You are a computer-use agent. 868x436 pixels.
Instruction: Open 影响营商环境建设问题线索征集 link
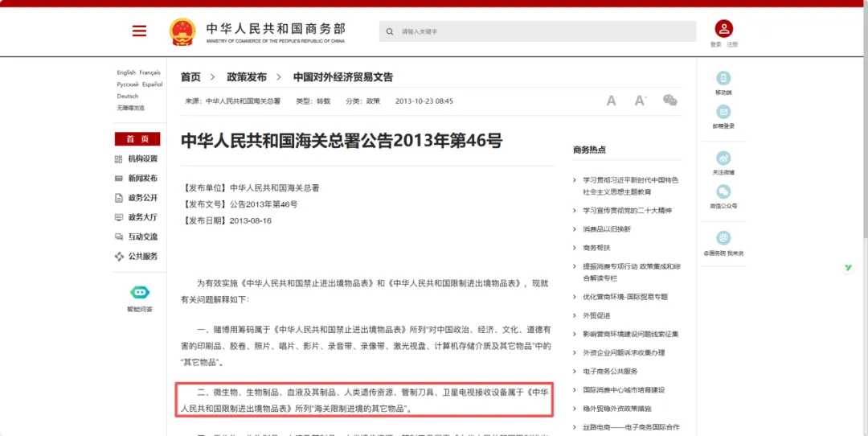click(x=631, y=334)
